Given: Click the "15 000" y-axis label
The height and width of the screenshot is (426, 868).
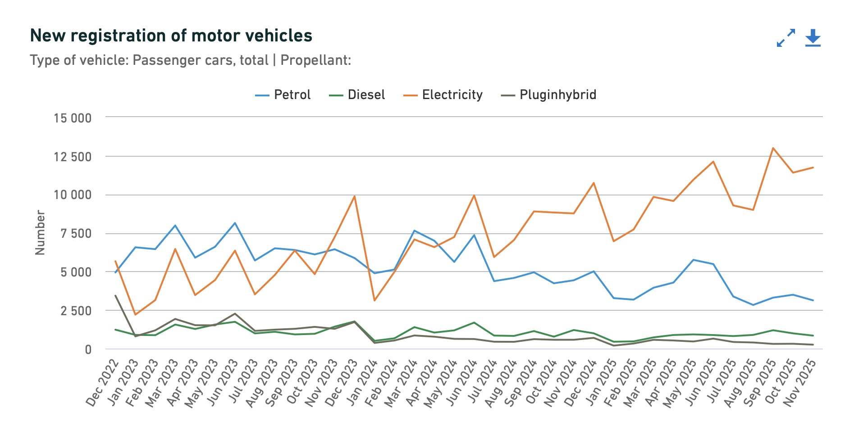Looking at the screenshot, I should (x=73, y=118).
